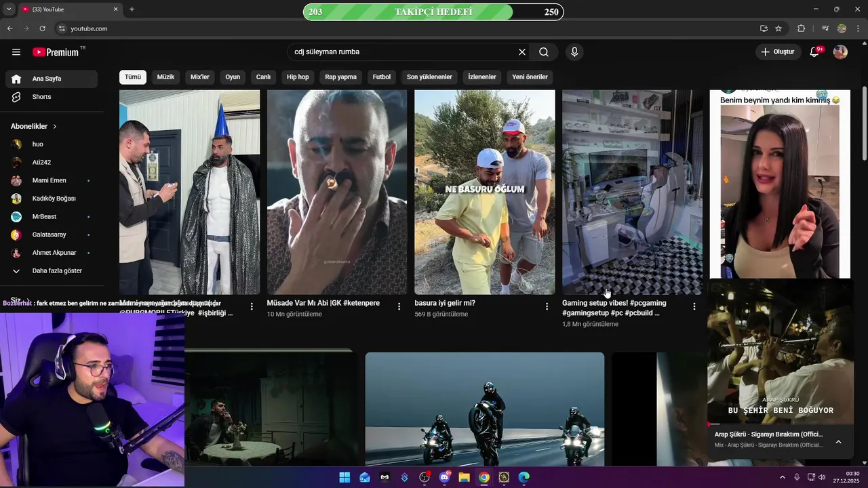Open options for basura iyi gelir mi video

tap(547, 306)
